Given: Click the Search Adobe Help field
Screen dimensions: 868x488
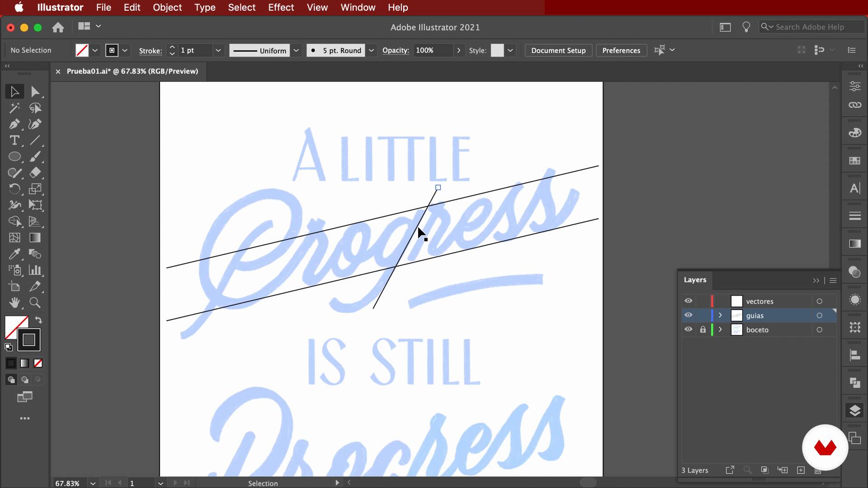Looking at the screenshot, I should tap(811, 27).
